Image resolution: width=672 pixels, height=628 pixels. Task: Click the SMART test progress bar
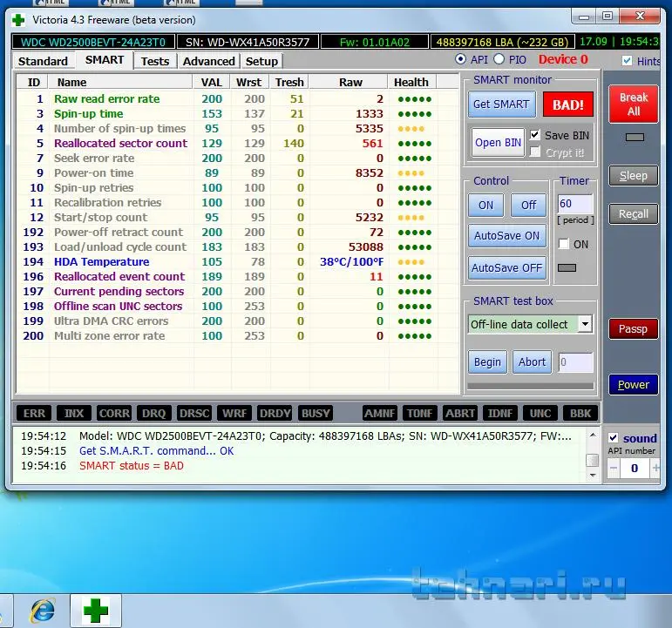pos(531,386)
